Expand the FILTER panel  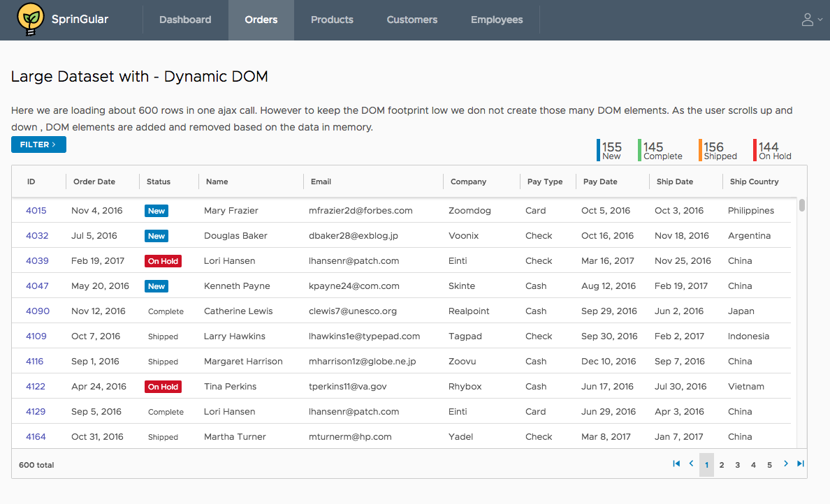(x=38, y=144)
